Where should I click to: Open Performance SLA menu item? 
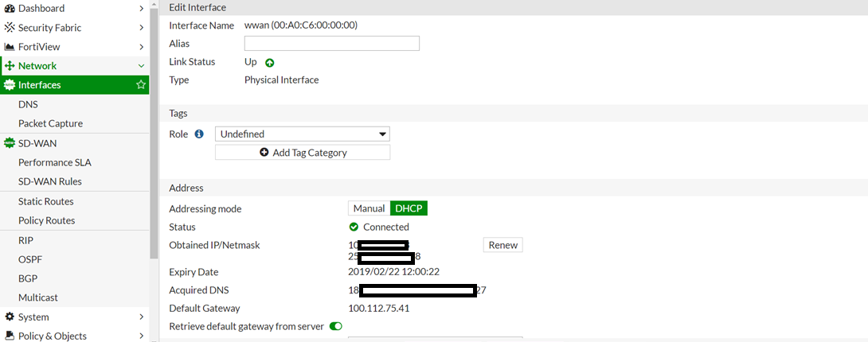tap(55, 162)
